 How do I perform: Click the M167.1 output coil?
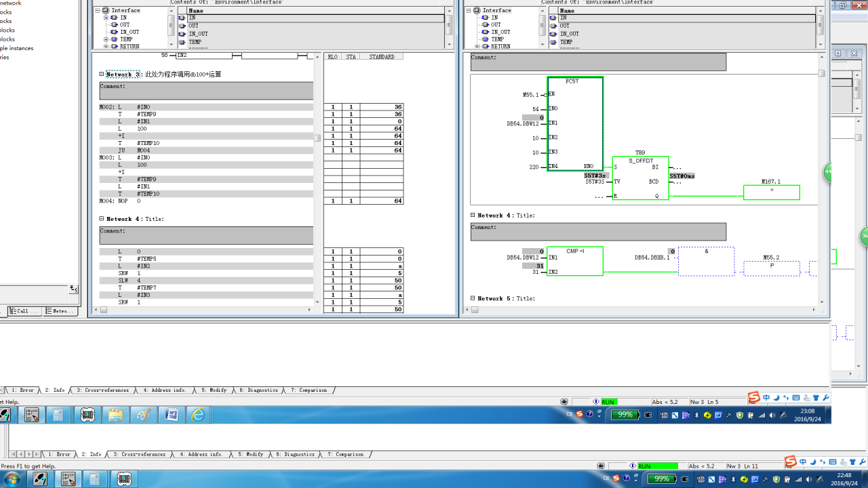click(771, 192)
